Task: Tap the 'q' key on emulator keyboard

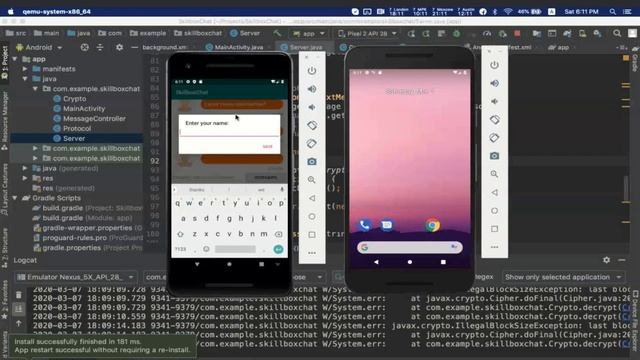Action: pos(178,203)
